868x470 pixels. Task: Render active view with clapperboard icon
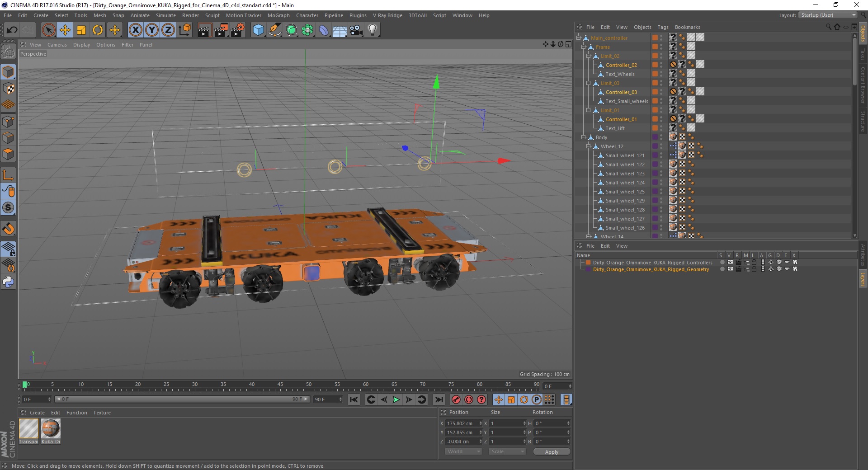(x=205, y=30)
